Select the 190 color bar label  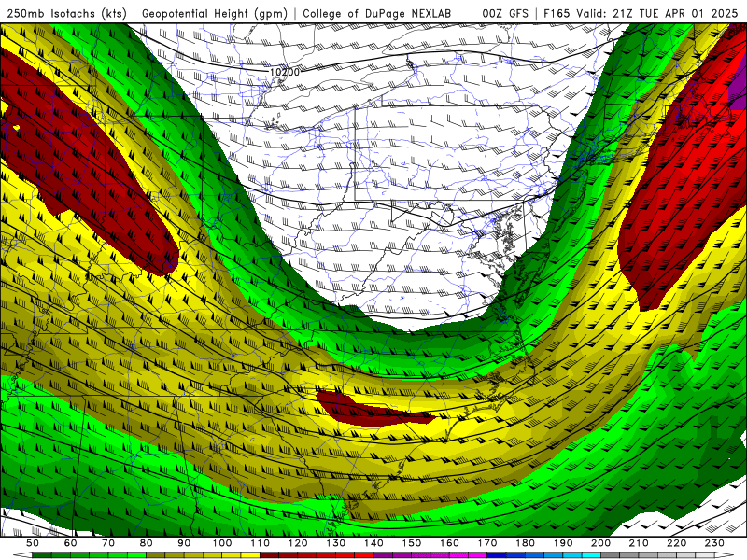pos(563,543)
